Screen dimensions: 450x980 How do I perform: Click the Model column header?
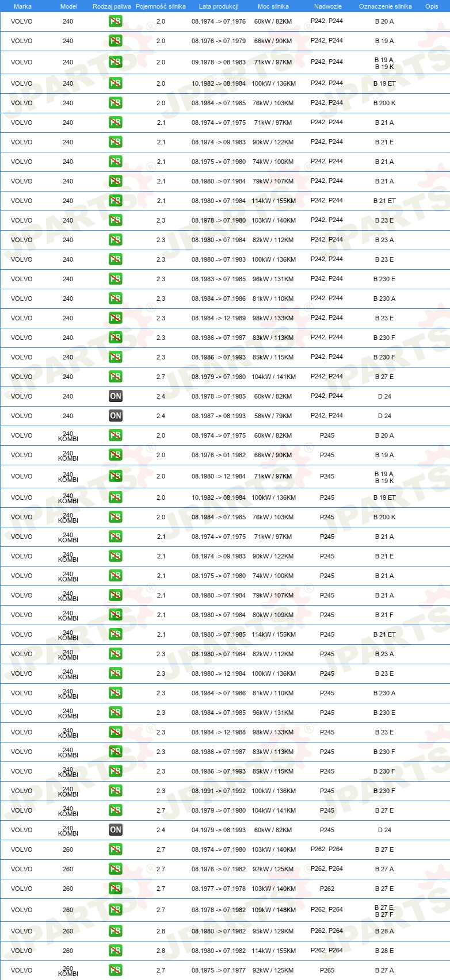68,6
